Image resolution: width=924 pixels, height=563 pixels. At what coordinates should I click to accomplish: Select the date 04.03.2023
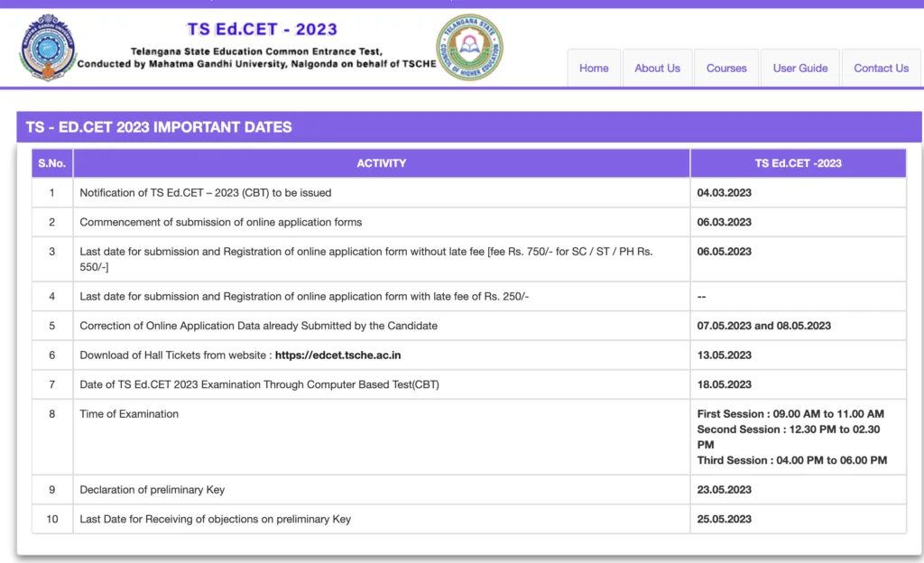click(725, 192)
